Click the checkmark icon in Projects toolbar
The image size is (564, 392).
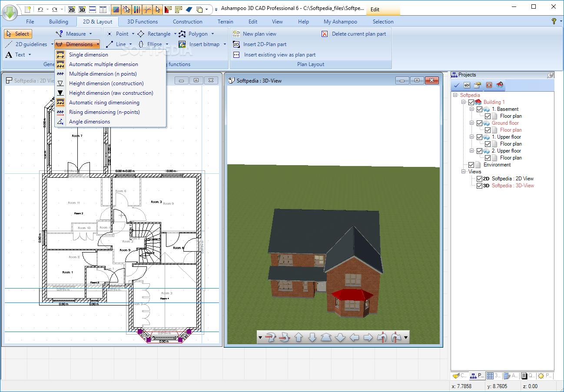(x=456, y=85)
